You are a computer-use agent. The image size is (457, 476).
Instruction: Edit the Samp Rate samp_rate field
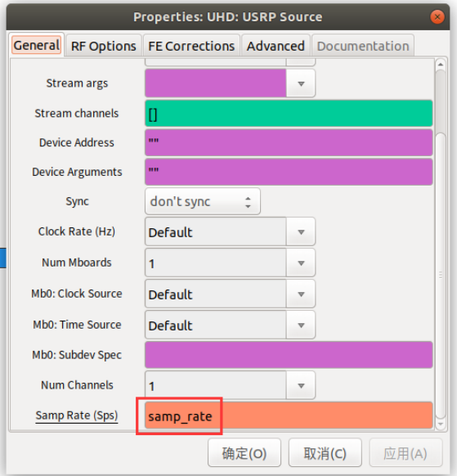(289, 415)
